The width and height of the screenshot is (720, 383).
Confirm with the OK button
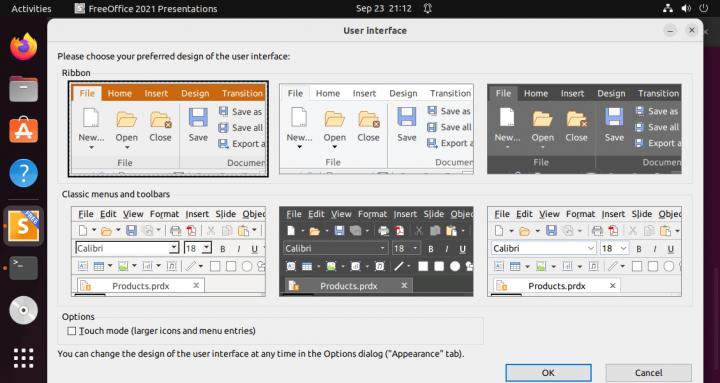[x=548, y=373]
